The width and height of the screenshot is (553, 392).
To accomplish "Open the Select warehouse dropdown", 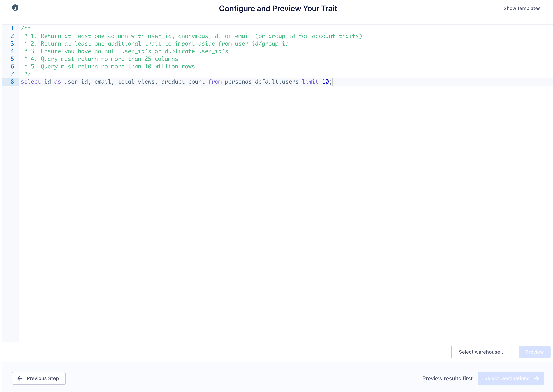I will (x=481, y=352).
